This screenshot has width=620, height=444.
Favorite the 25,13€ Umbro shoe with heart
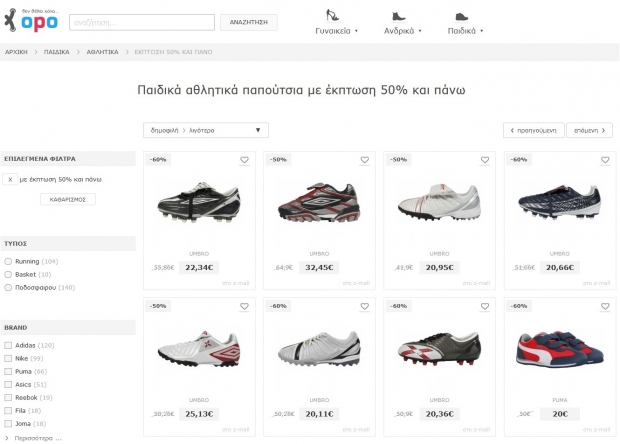[244, 306]
